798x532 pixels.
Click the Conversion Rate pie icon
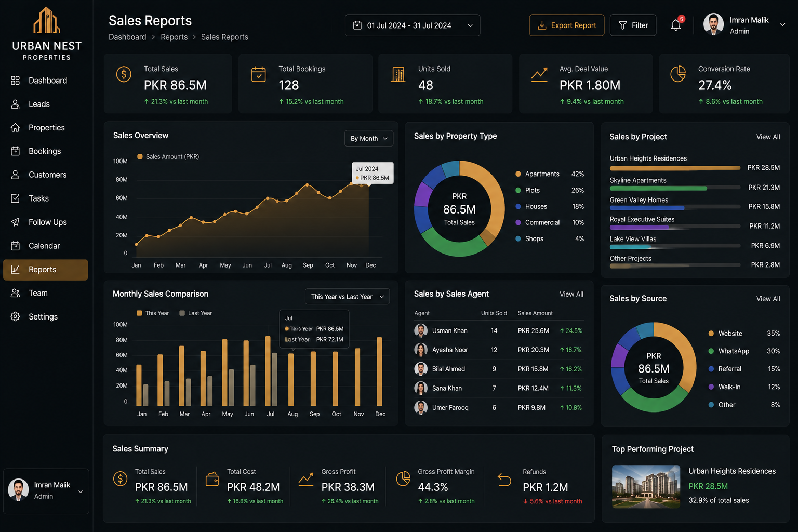pos(678,74)
